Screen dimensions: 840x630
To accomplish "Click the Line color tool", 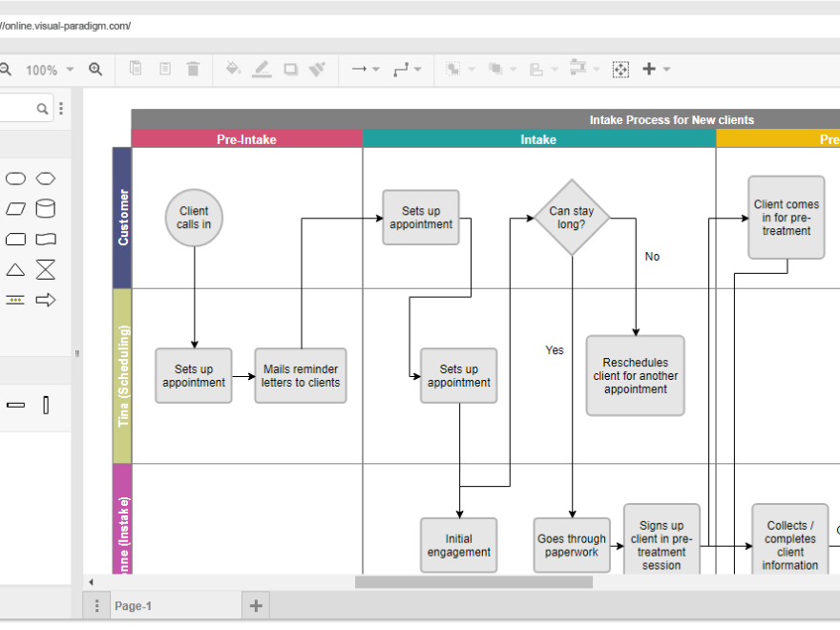I will [262, 69].
